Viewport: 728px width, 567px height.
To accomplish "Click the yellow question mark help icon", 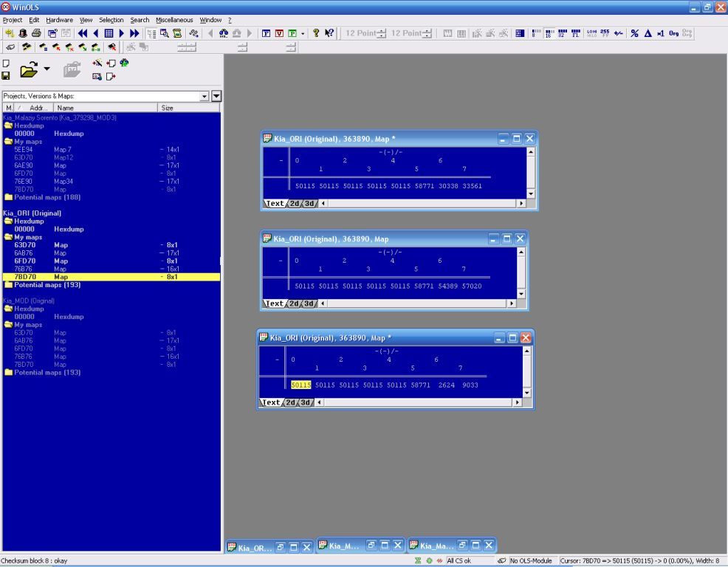I will click(316, 33).
